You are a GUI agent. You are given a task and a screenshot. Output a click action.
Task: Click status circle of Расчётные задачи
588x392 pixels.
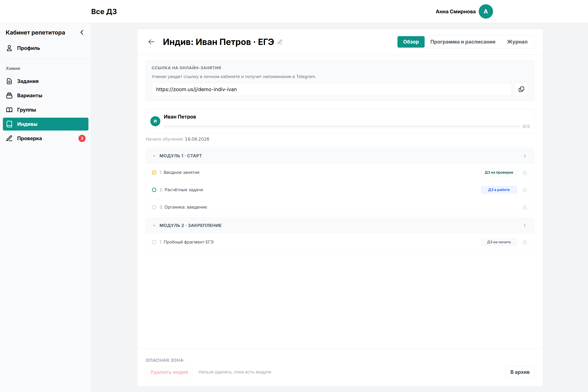[154, 190]
